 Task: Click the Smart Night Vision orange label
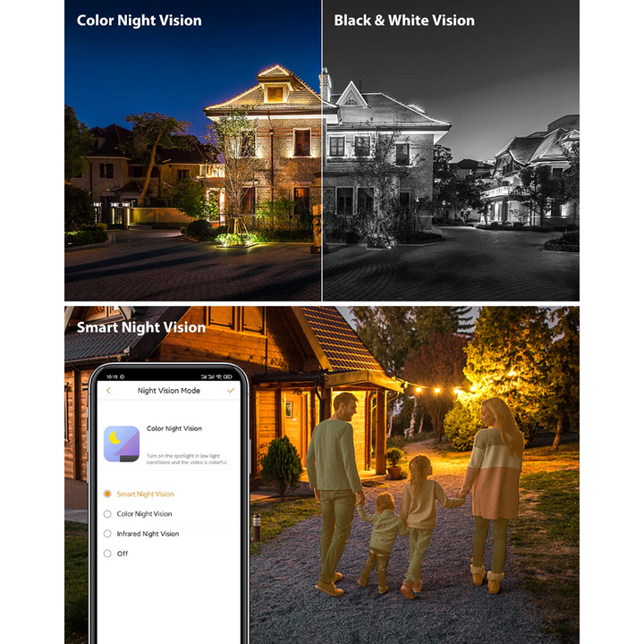pyautogui.click(x=146, y=494)
